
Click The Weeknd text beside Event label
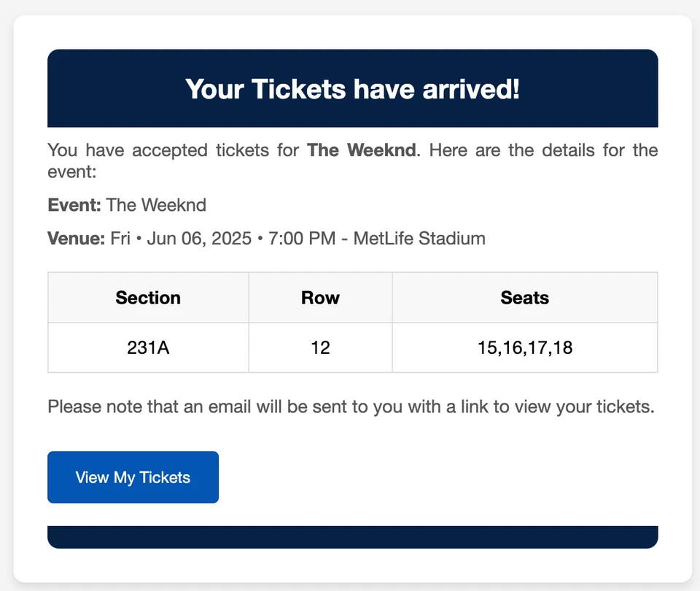pyautogui.click(x=156, y=205)
